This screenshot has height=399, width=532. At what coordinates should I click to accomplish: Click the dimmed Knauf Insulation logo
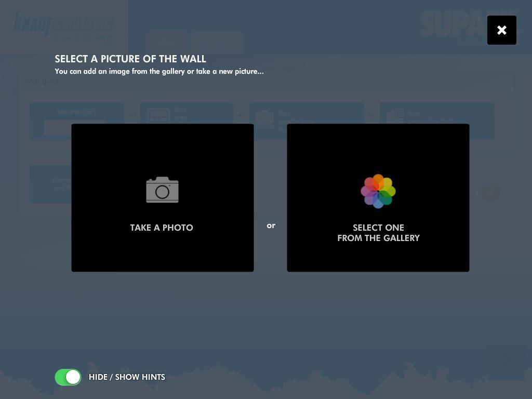(63, 26)
